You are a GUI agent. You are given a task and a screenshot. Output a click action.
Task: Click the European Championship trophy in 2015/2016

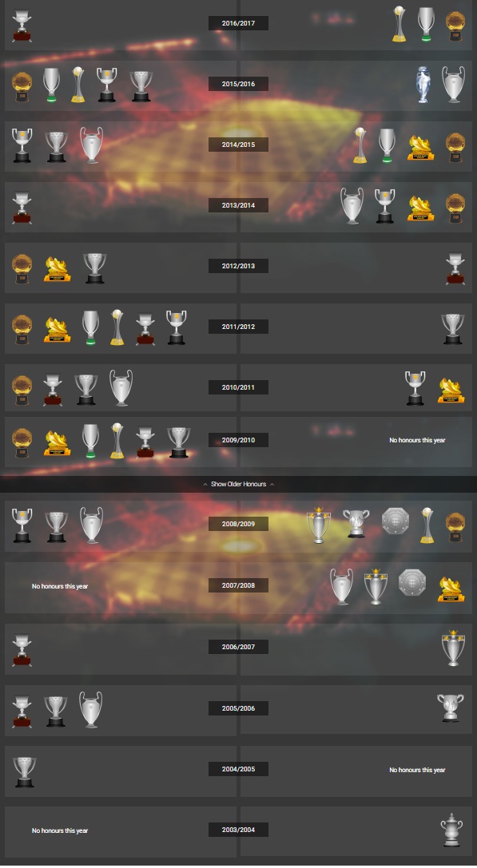[423, 85]
